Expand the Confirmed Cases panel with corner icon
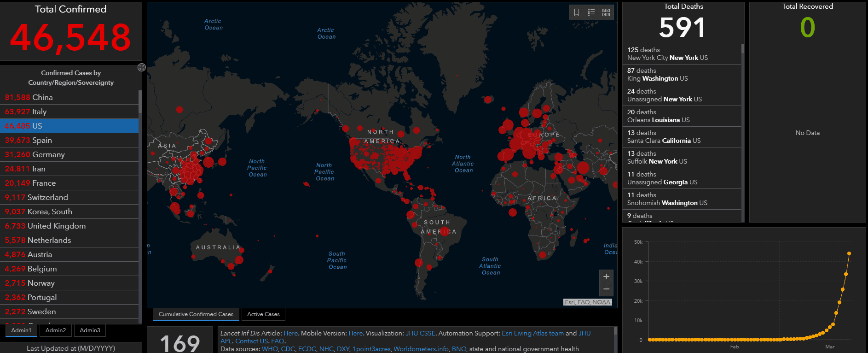868x353 pixels. (x=142, y=67)
